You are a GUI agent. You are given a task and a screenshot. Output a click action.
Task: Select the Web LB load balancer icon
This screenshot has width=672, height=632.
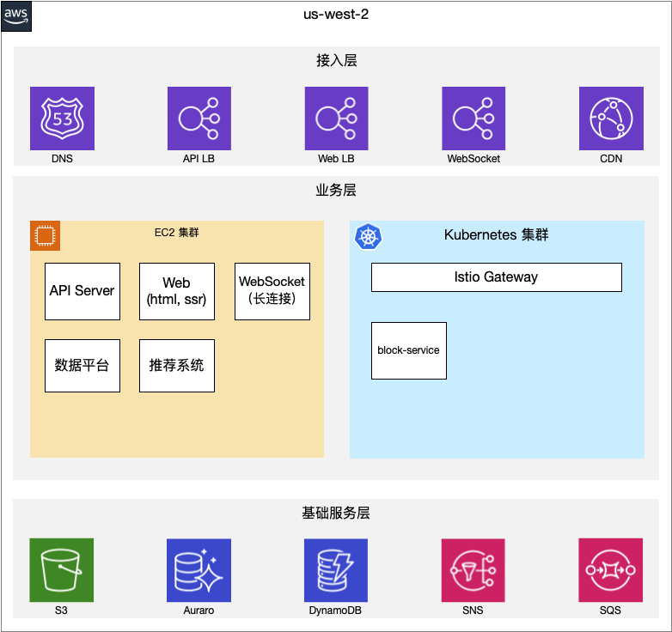(336, 118)
